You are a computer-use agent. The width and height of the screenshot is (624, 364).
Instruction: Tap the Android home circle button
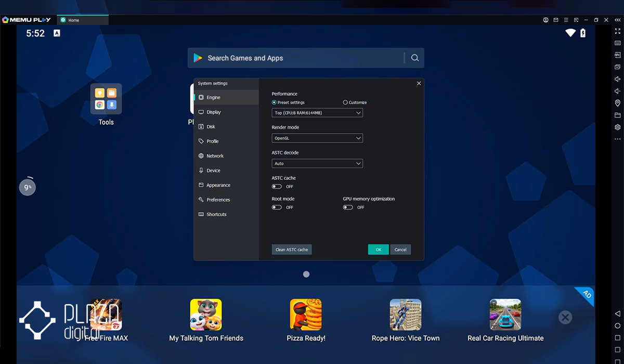[618, 326]
